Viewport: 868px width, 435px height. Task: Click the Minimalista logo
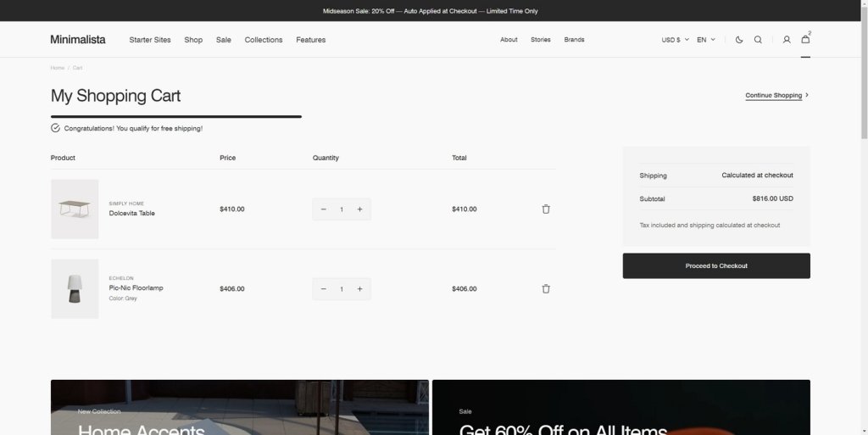point(78,40)
